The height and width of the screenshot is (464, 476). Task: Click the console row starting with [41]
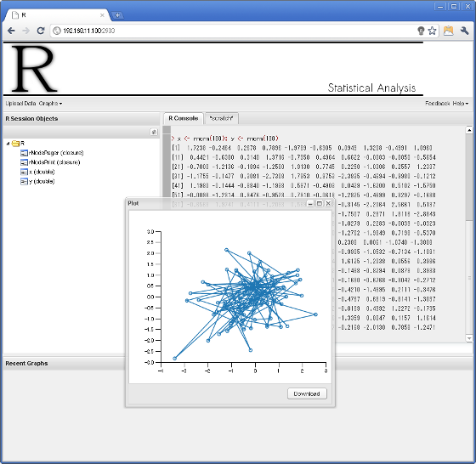(304, 185)
